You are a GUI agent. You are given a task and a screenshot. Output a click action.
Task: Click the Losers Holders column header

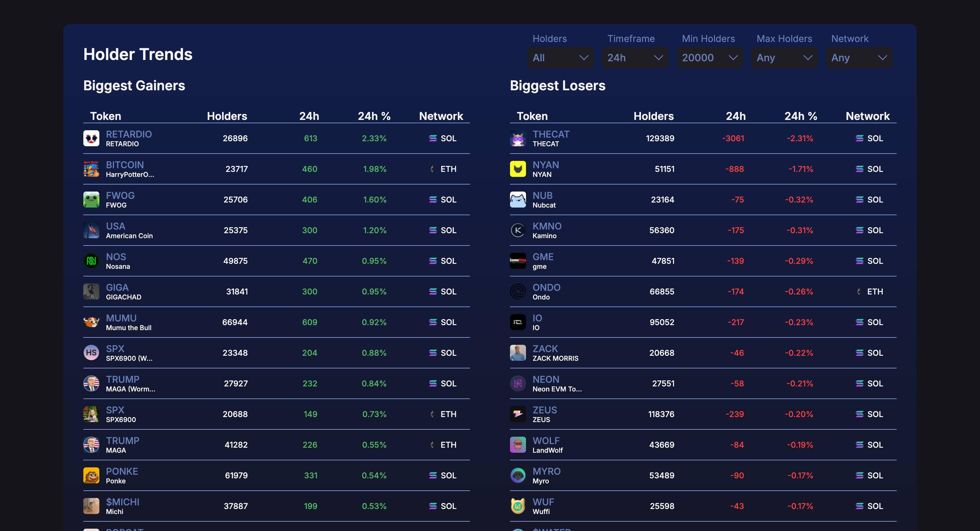(x=653, y=116)
